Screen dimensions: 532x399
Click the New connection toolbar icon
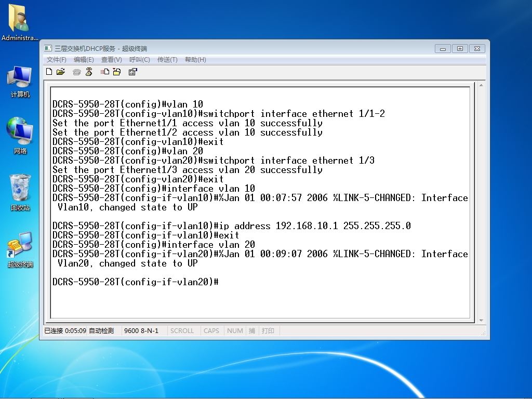click(x=49, y=72)
